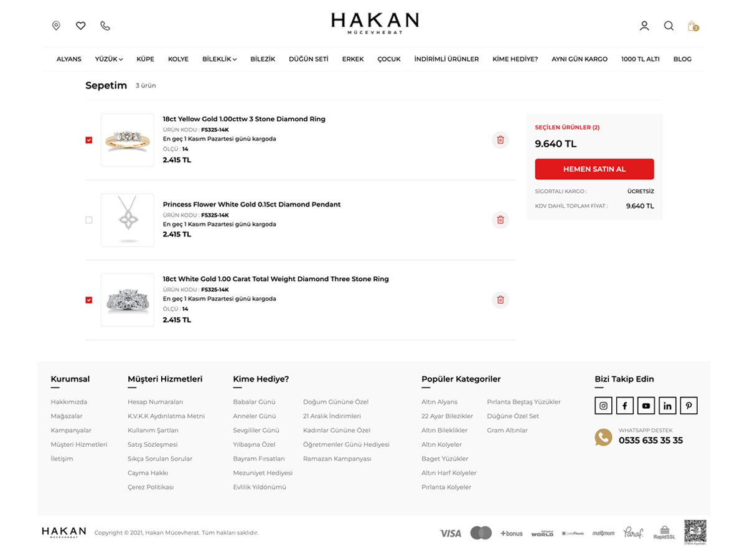Delete the Princess Flower Pendant item
This screenshot has height=560, width=747.
[500, 220]
